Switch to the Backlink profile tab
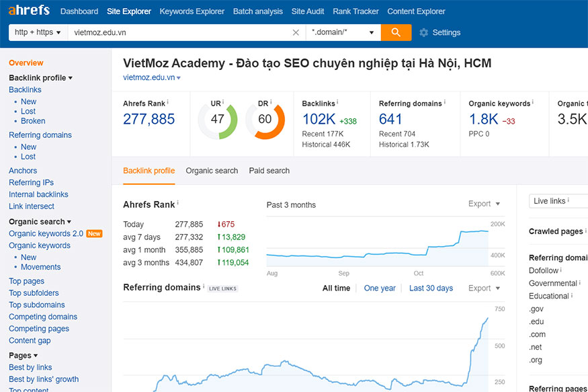 click(x=149, y=171)
